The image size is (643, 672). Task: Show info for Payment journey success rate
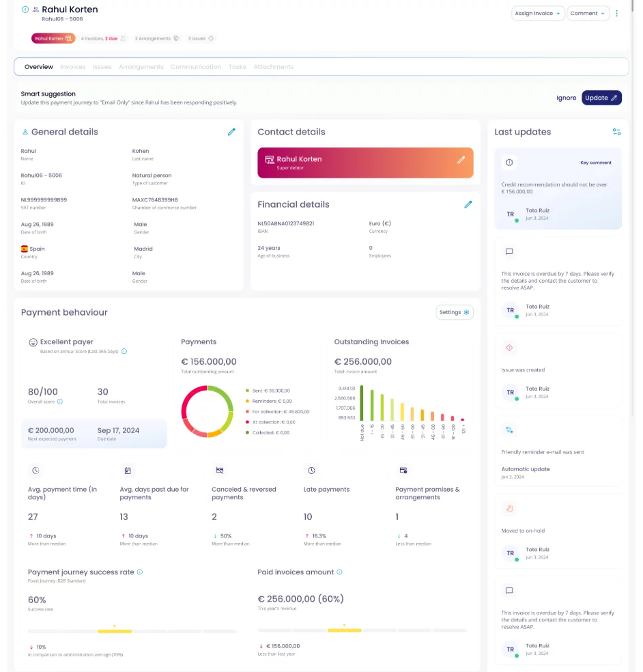pos(140,572)
